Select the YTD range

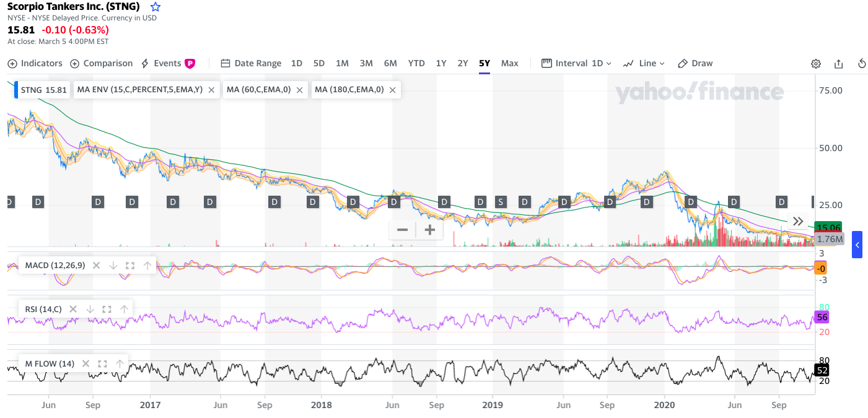point(416,63)
